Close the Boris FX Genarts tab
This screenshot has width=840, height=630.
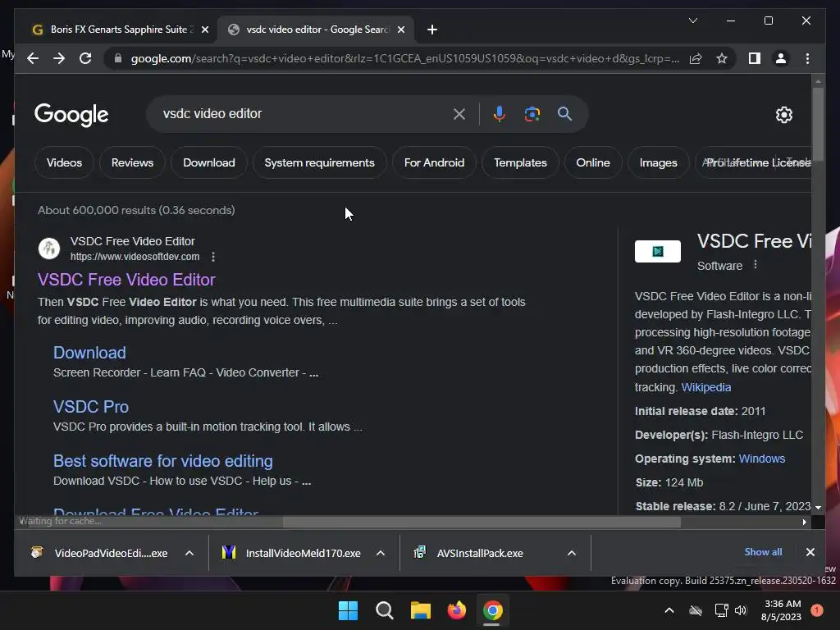[204, 30]
